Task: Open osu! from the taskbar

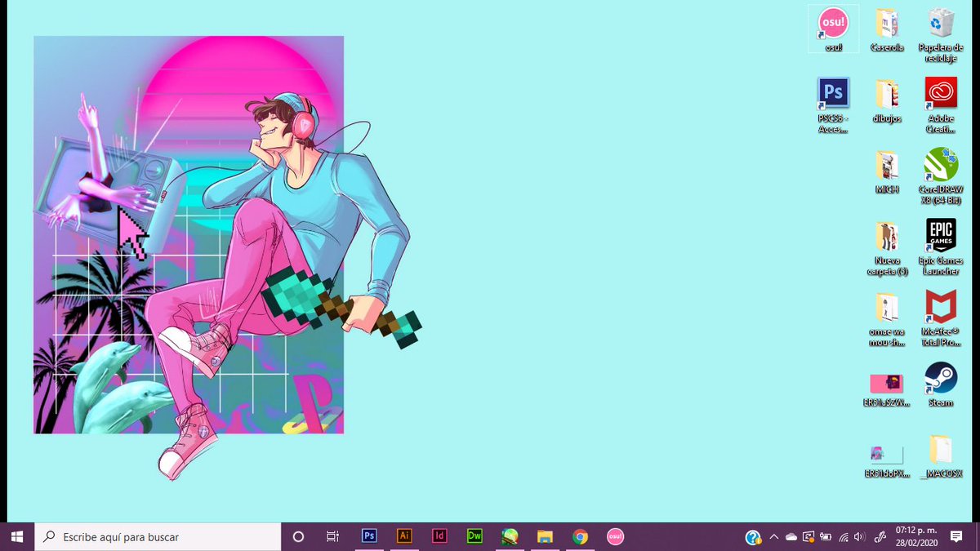Action: (x=615, y=536)
